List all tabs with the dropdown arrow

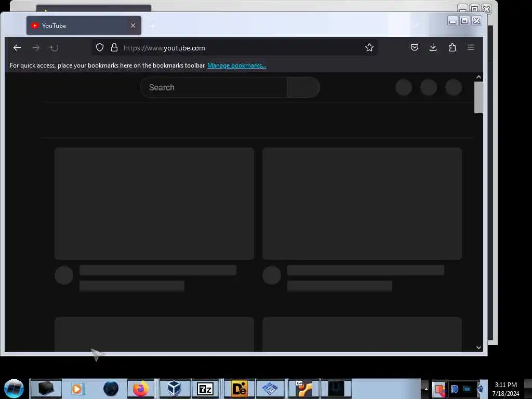(x=416, y=25)
